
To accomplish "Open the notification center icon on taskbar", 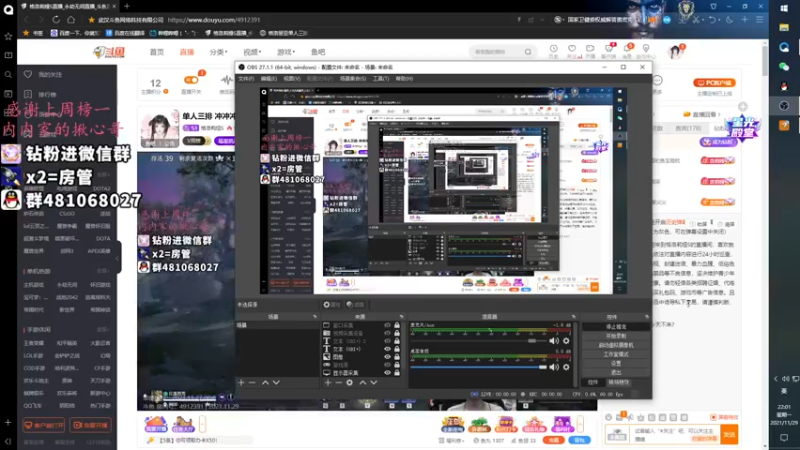I will [784, 438].
